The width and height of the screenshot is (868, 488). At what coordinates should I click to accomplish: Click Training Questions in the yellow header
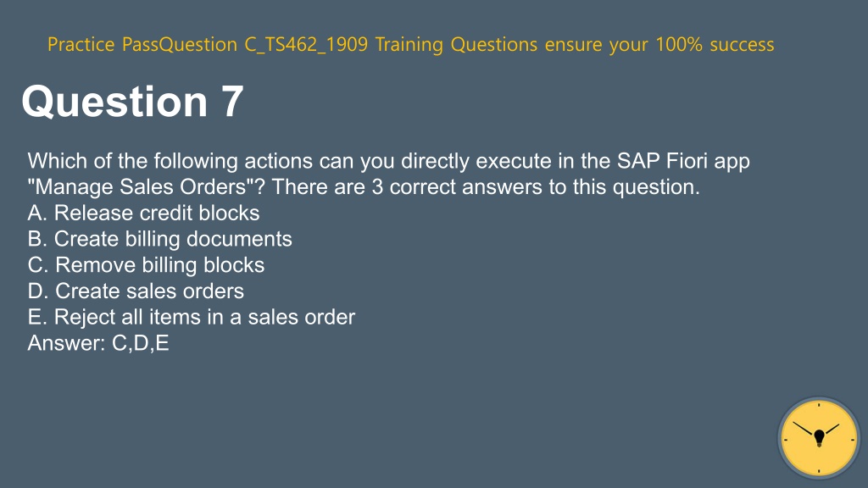[456, 44]
